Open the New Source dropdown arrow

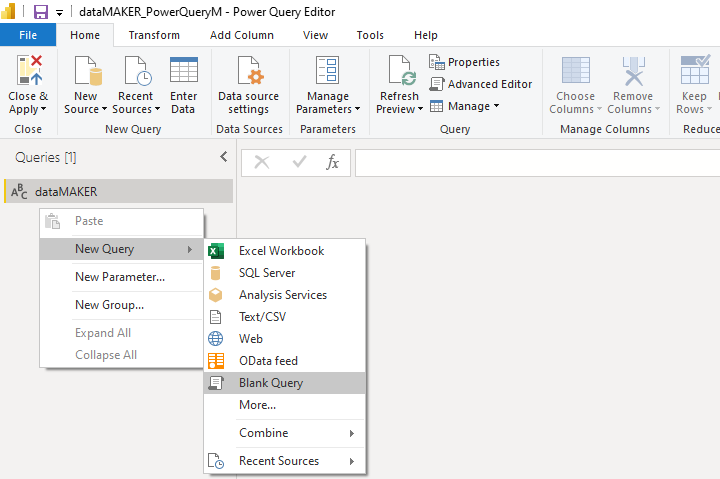click(104, 109)
